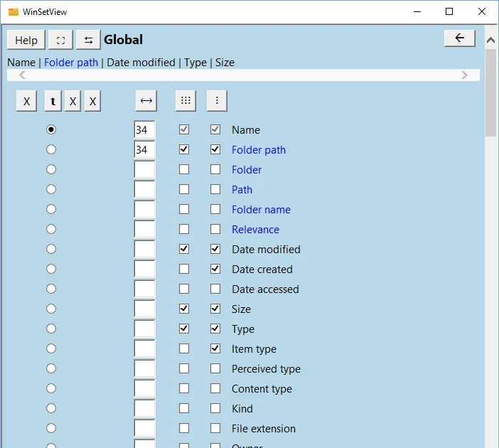Uncheck Item type in the three-dots column
The width and height of the screenshot is (499, 448).
tap(215, 348)
